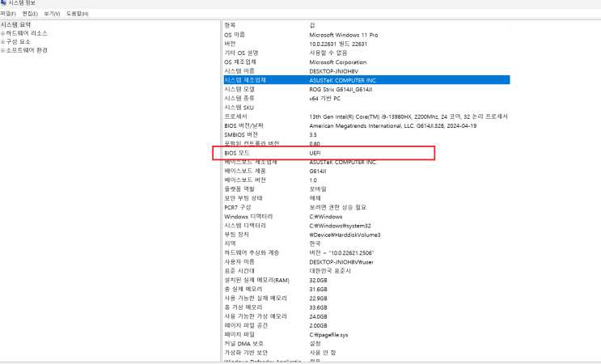
Task: Select the 하드웨어 리소스 tree item
Action: 27,33
